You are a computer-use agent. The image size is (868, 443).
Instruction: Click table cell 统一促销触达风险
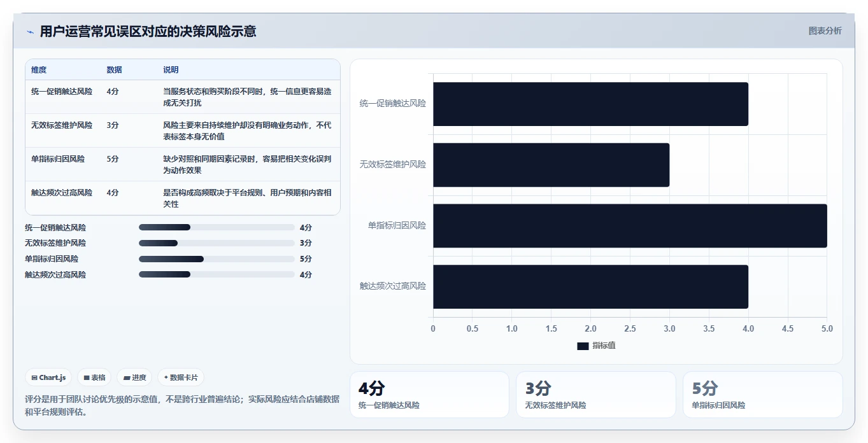[62, 92]
